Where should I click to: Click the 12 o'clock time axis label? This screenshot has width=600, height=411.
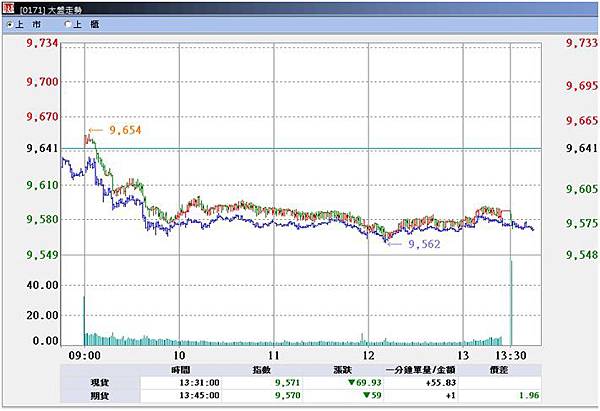click(x=368, y=356)
